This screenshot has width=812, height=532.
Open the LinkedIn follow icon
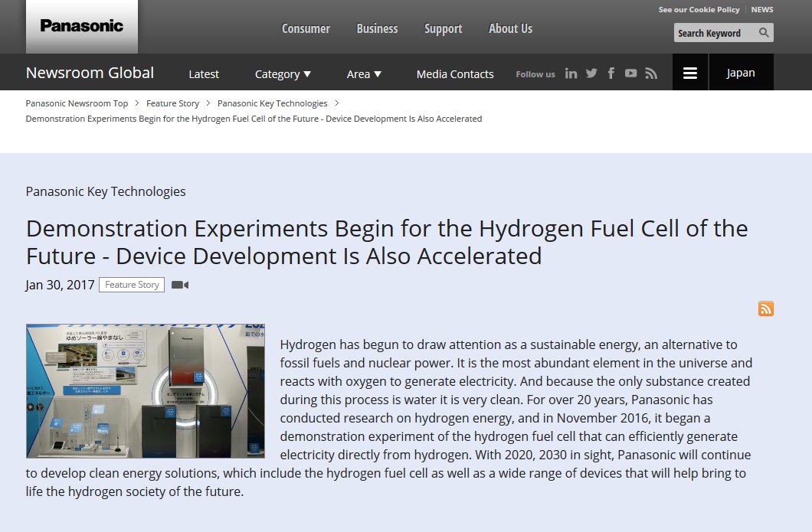(571, 73)
